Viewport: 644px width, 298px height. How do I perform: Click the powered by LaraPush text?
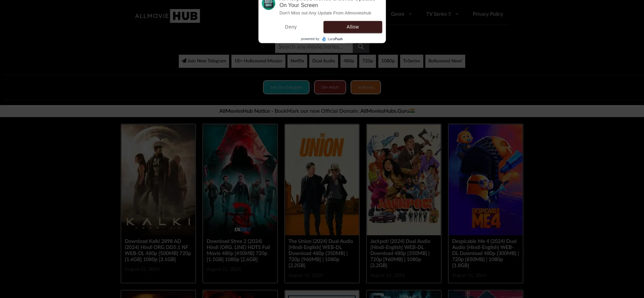tap(322, 39)
